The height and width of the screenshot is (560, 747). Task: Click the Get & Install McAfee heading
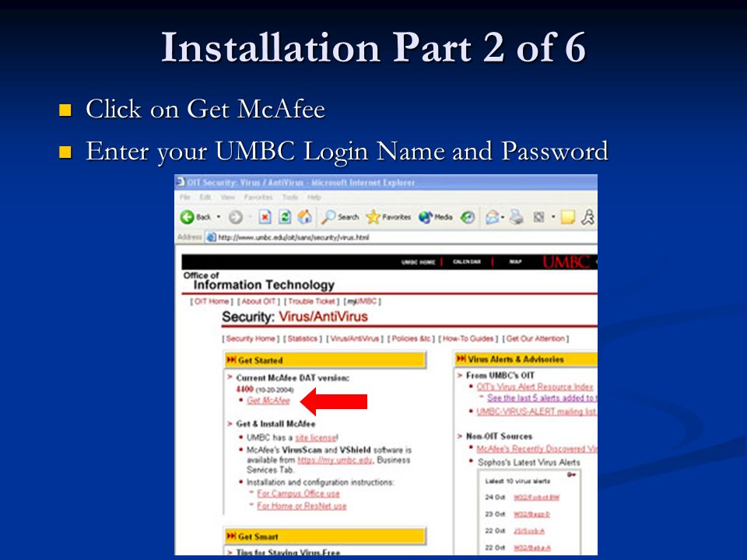click(275, 423)
